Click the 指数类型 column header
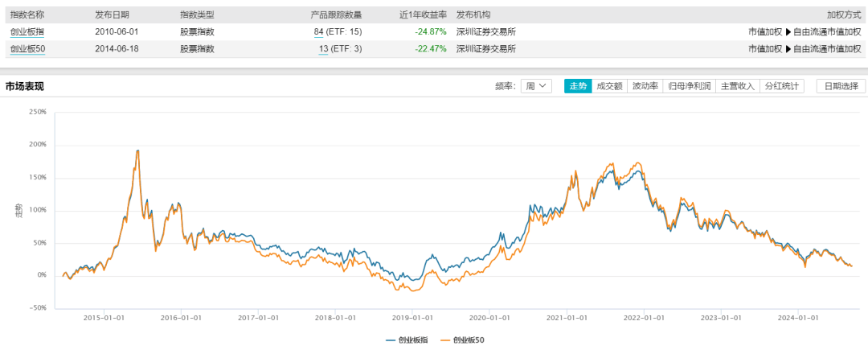This screenshot has width=868, height=350. 197,15
